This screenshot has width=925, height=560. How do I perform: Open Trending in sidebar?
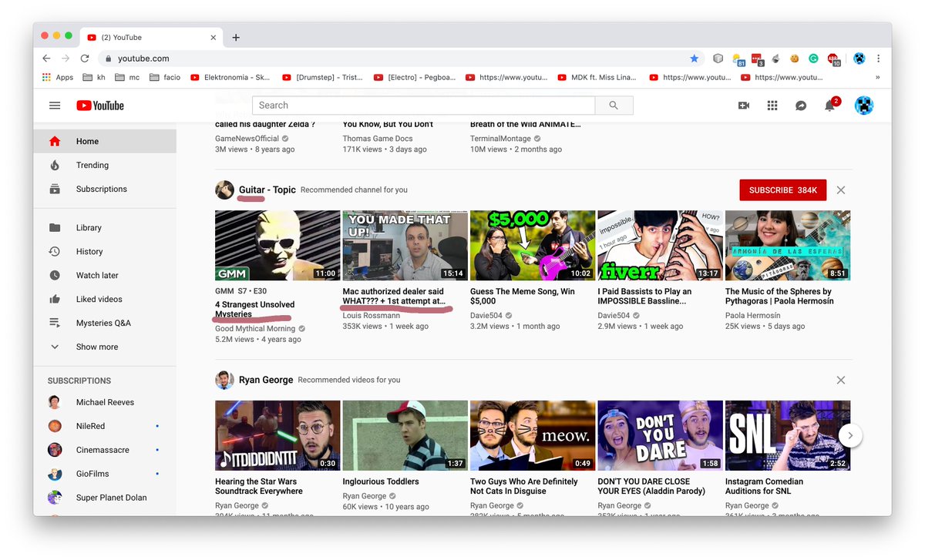(105, 165)
